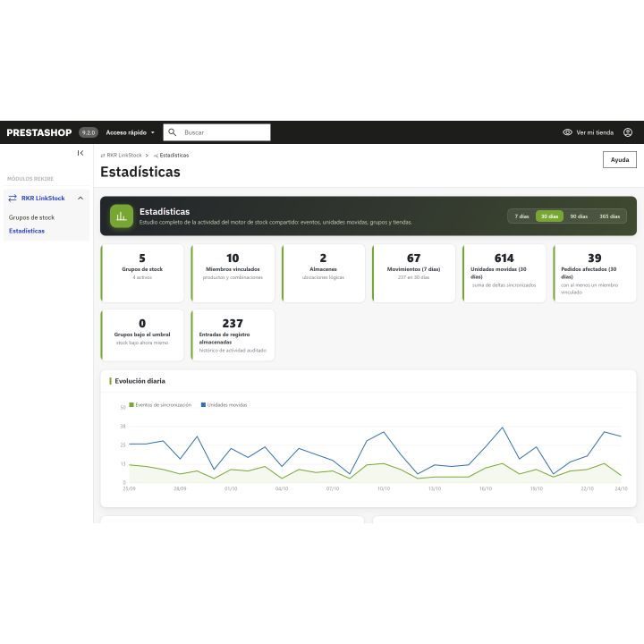Toggle Eventos de sincronización legend series

click(x=160, y=405)
